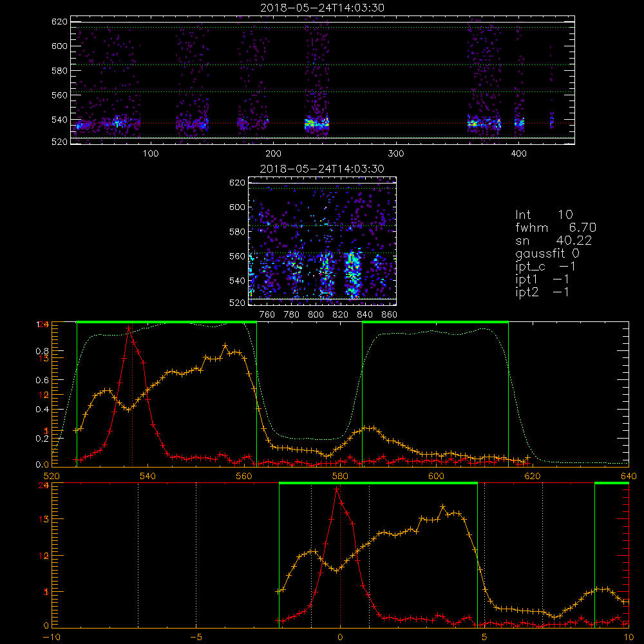Click the '800' x-axis label of the square image
The height and width of the screenshot is (644, 644).
click(316, 315)
